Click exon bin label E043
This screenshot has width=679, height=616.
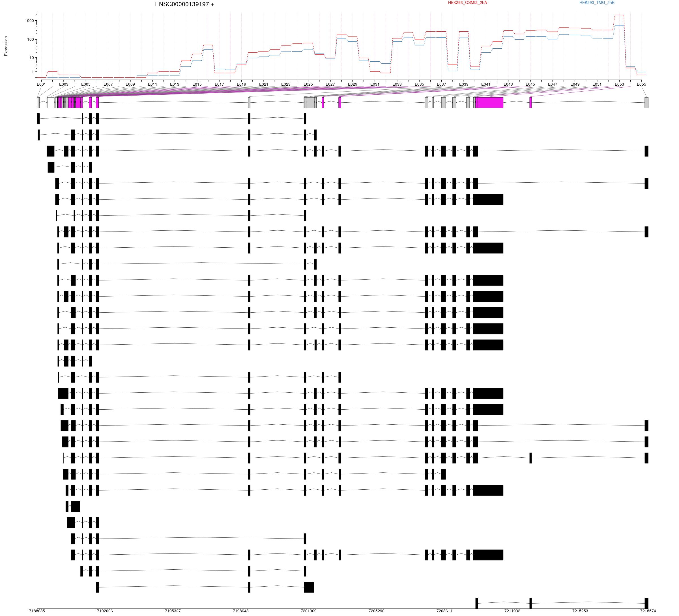(x=508, y=85)
